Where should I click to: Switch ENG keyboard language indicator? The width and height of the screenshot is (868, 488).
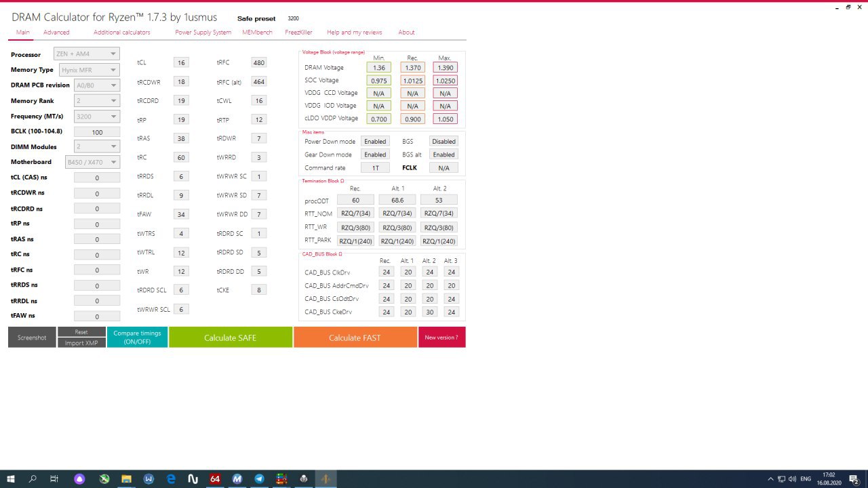(x=806, y=479)
